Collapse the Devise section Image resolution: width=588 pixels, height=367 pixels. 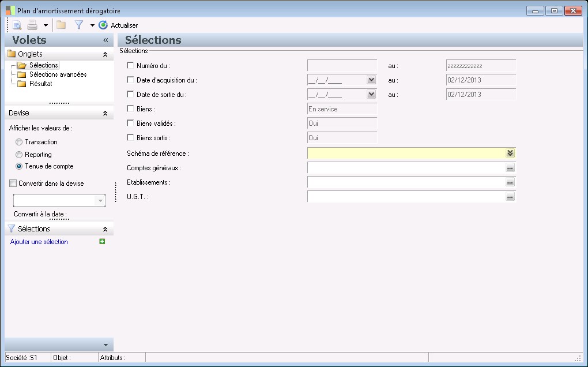tap(105, 113)
